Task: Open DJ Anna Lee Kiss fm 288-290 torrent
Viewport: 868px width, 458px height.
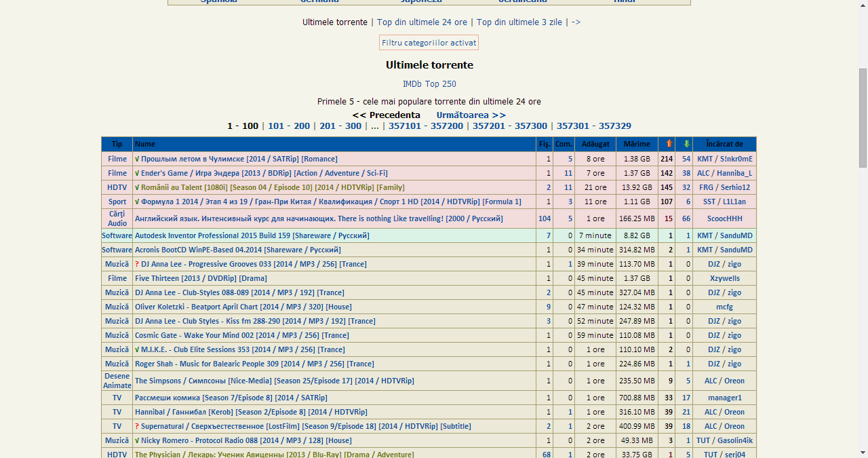Action: (x=255, y=321)
